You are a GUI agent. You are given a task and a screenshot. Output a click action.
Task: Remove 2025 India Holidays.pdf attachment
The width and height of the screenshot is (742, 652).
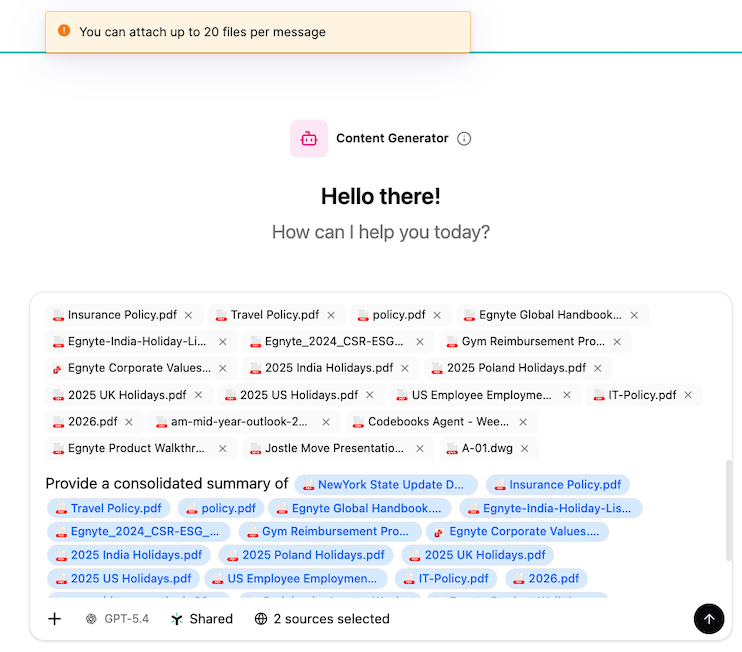click(405, 368)
